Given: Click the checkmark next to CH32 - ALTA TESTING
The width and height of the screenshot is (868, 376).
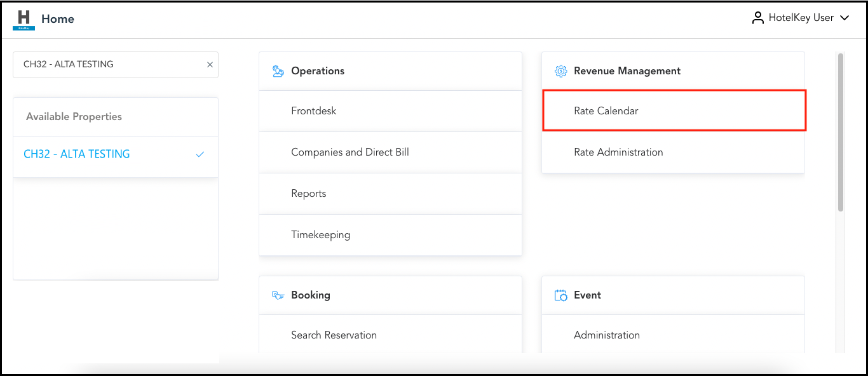Looking at the screenshot, I should 200,154.
